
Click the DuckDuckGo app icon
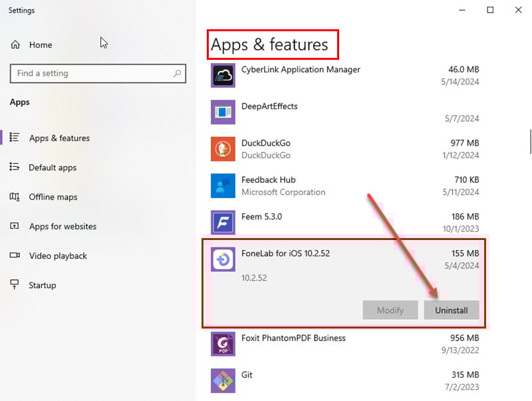pos(223,149)
